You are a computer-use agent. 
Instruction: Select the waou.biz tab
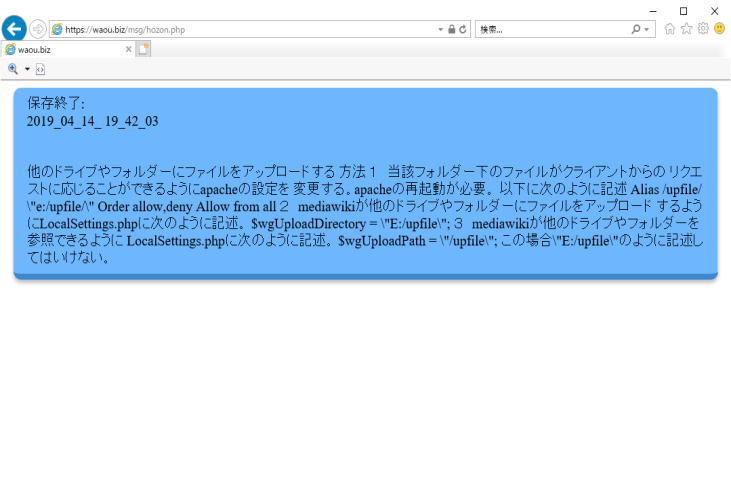(x=60, y=49)
